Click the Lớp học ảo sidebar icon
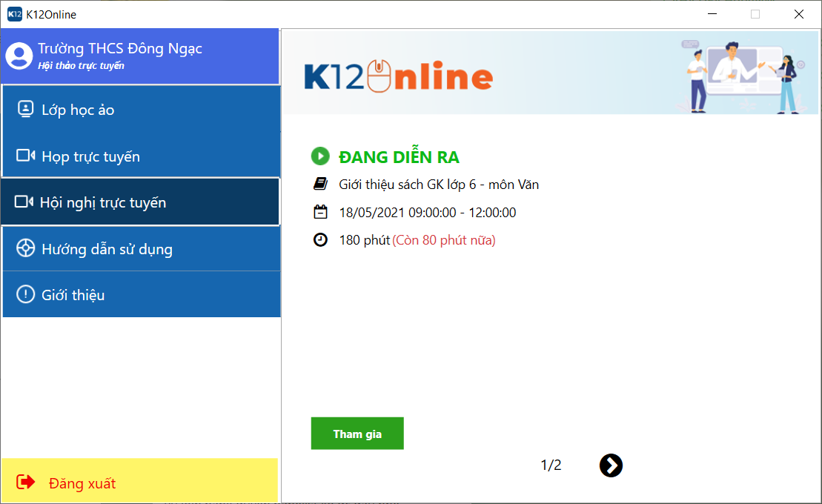 26,110
